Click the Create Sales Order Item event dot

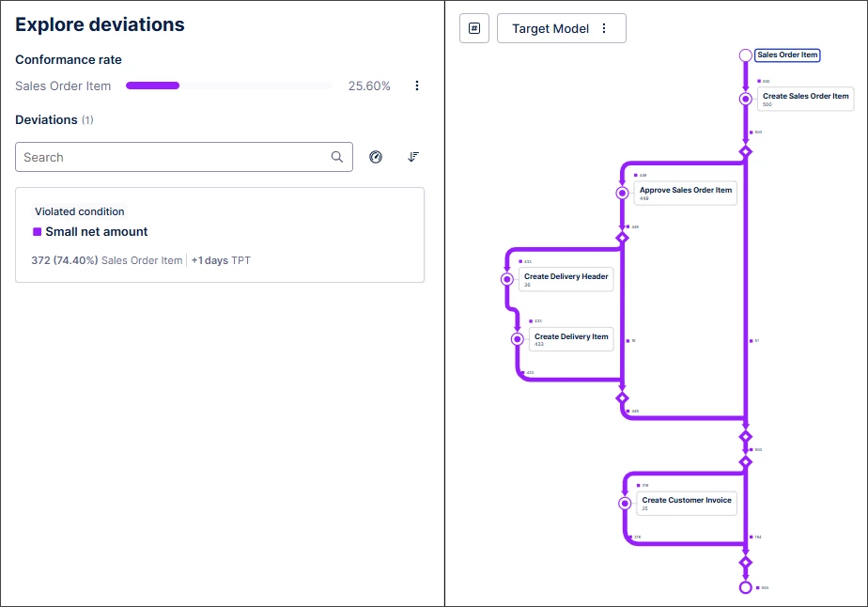click(746, 99)
